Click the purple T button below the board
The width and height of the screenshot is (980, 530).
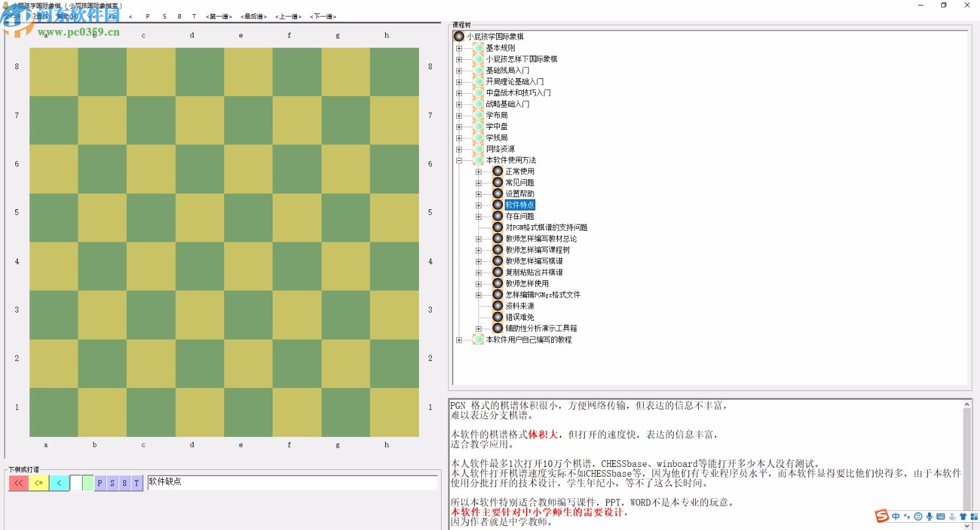coord(137,483)
